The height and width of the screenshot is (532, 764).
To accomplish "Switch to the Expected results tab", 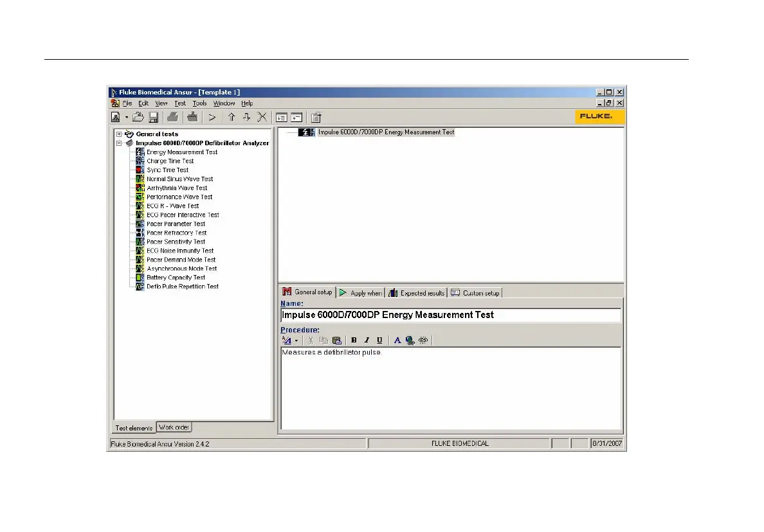I will 417,292.
